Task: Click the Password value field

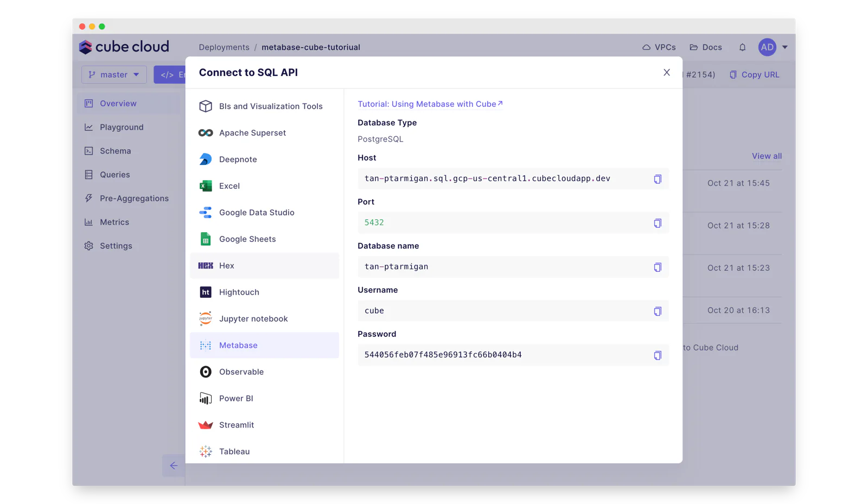Action: 513,355
